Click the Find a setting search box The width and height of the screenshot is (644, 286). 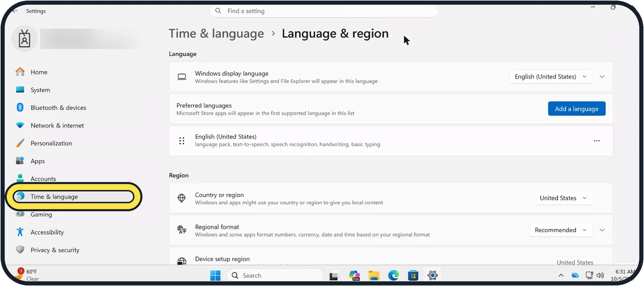click(x=324, y=11)
